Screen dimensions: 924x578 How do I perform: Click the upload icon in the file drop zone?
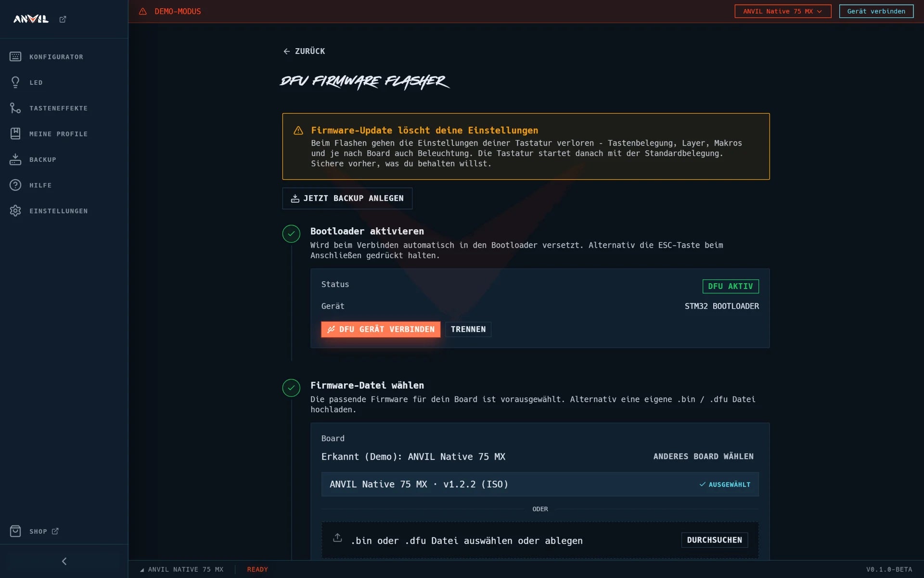pyautogui.click(x=337, y=538)
